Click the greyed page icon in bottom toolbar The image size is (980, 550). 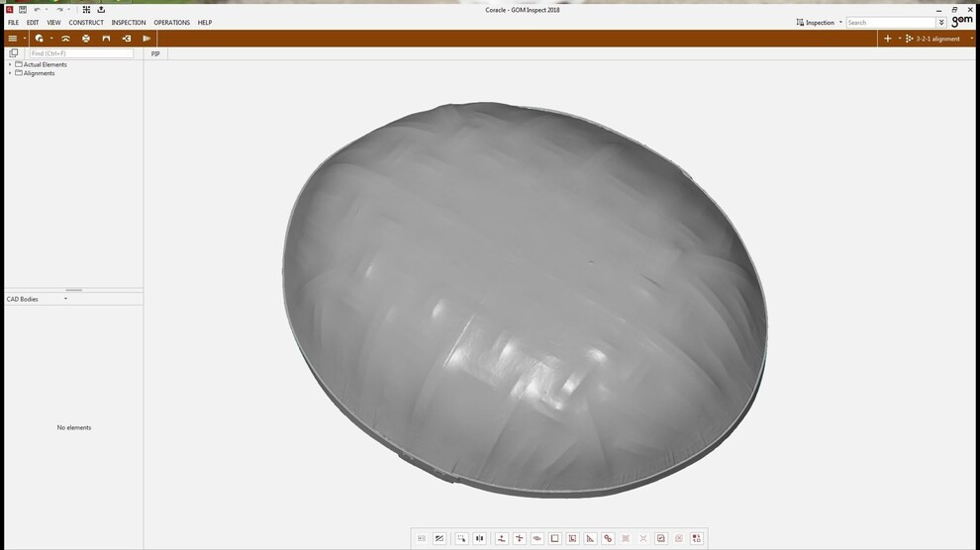click(679, 538)
